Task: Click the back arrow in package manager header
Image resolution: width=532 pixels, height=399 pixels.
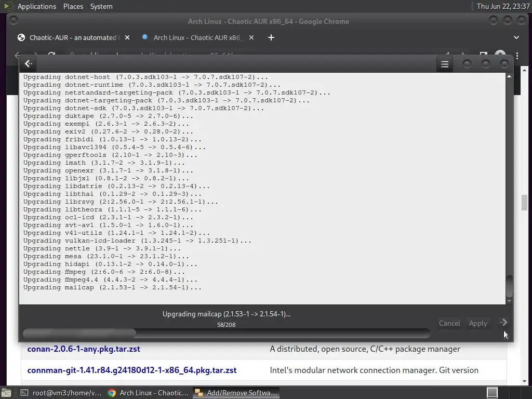Action: (x=29, y=64)
